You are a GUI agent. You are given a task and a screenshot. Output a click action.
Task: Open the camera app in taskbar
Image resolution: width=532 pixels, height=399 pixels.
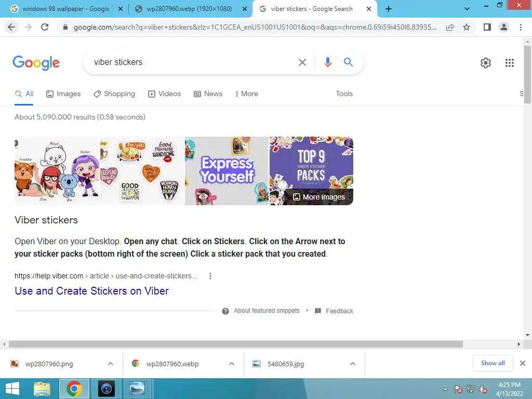click(106, 389)
